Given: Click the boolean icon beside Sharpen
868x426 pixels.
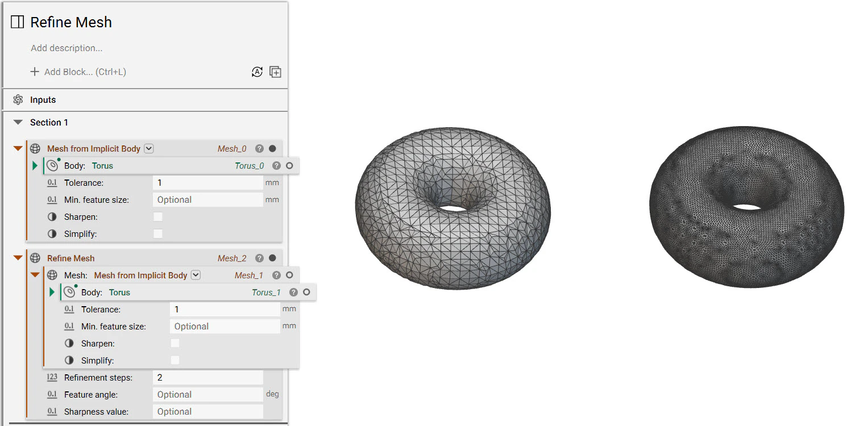Looking at the screenshot, I should [52, 216].
